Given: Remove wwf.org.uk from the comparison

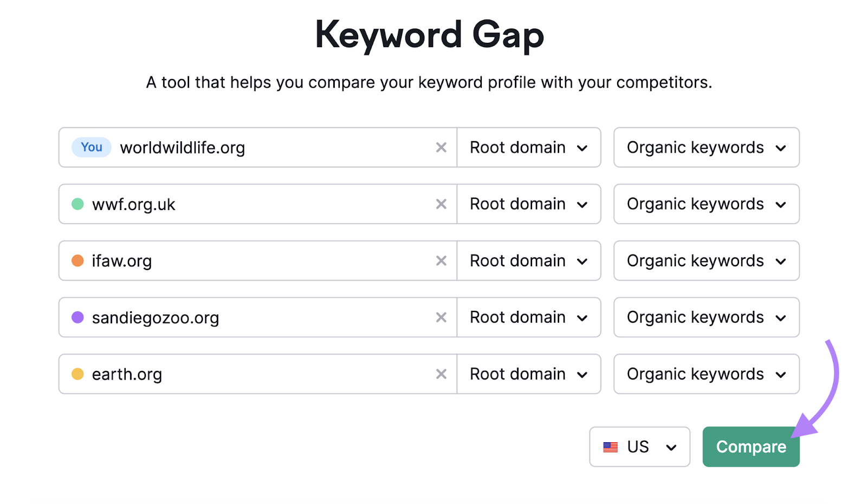Looking at the screenshot, I should [442, 204].
